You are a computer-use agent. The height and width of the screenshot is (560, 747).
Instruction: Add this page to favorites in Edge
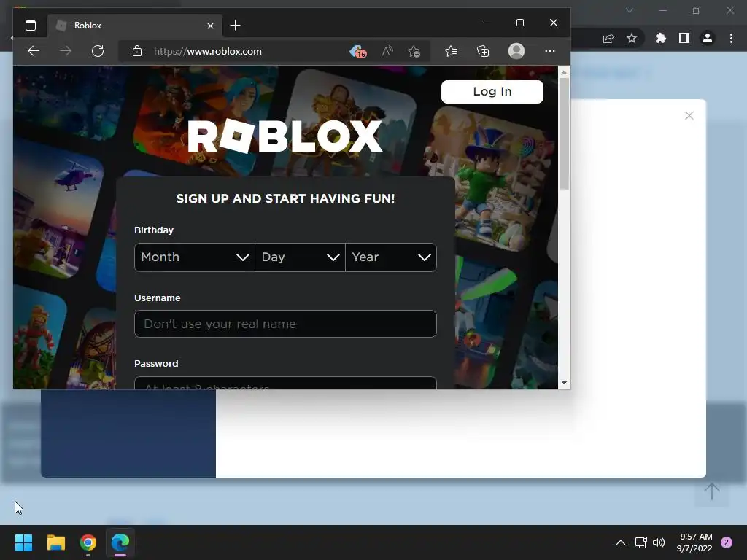click(x=414, y=51)
